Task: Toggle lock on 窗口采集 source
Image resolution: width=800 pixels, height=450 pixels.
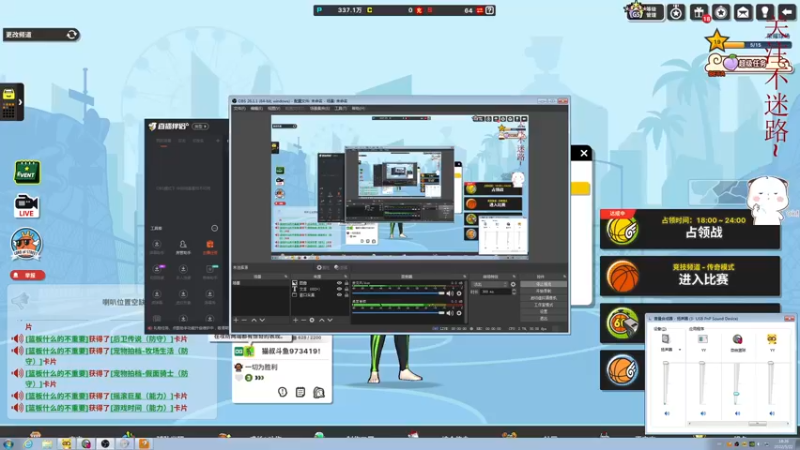Action: [x=346, y=295]
